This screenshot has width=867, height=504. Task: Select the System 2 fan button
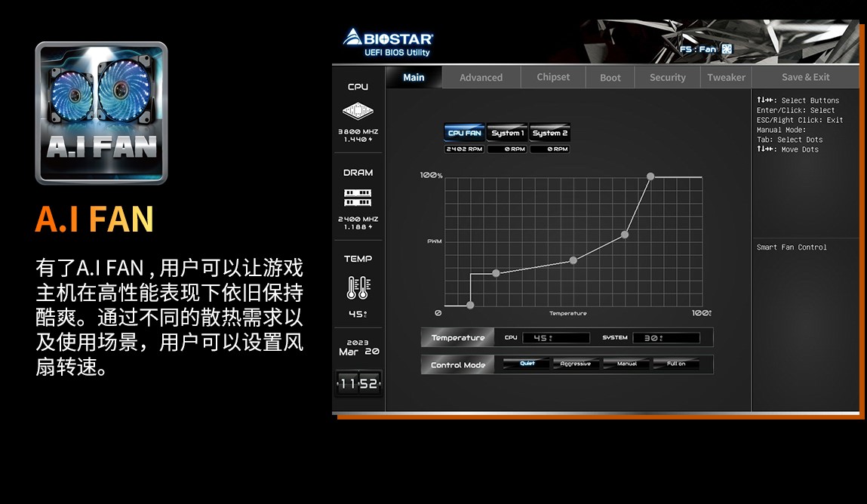click(x=549, y=133)
